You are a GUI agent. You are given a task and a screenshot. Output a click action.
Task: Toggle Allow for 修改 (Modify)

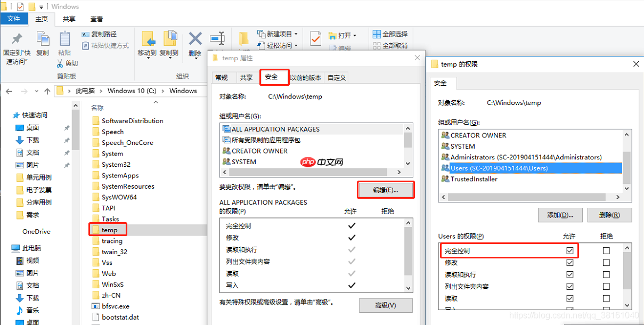[x=570, y=263]
